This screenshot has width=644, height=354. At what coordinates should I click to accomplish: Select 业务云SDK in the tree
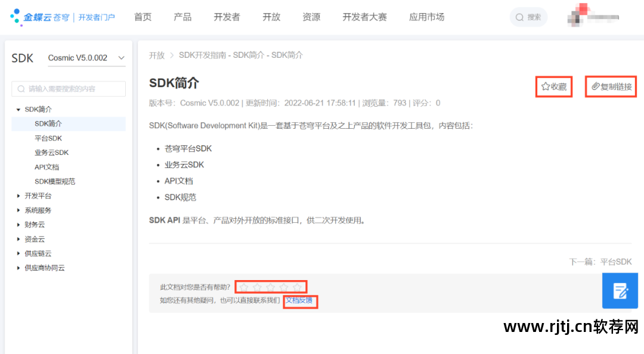tap(51, 153)
